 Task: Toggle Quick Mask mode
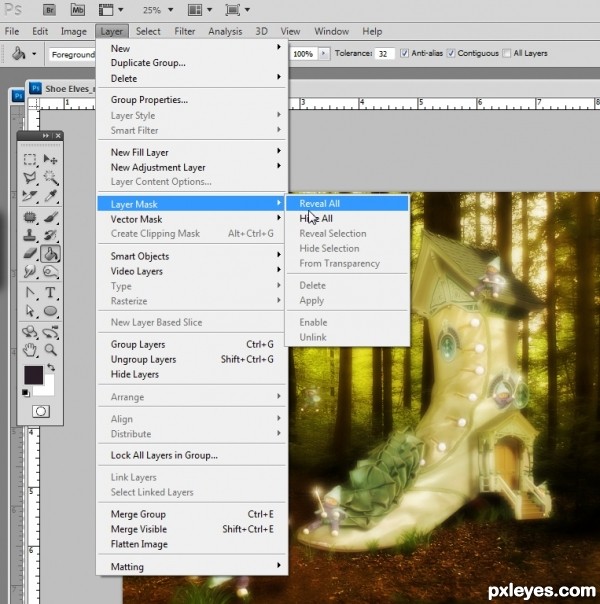41,411
